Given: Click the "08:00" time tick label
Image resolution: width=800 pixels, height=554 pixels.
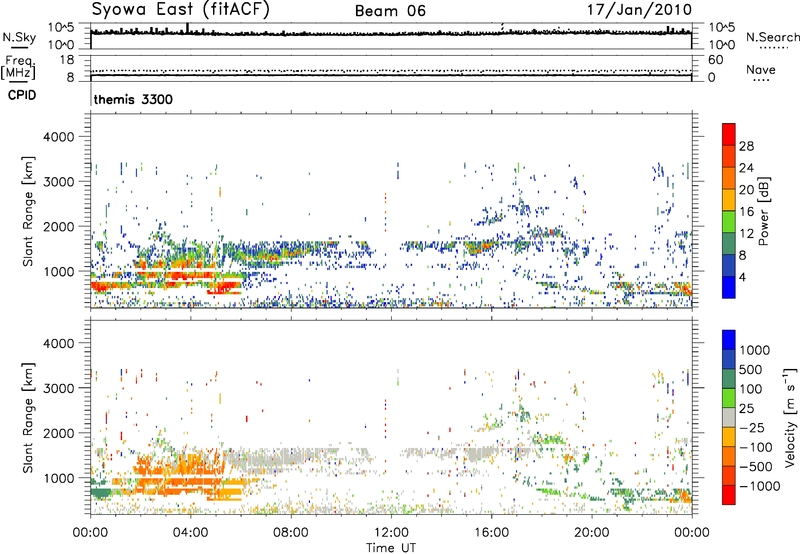Looking at the screenshot, I should pos(291,533).
